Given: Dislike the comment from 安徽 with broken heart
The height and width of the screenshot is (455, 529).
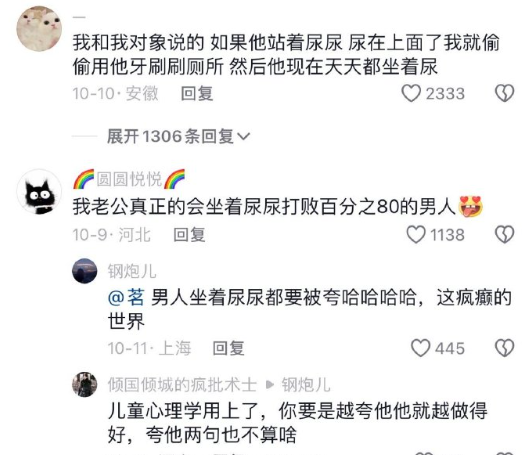Looking at the screenshot, I should pos(504,93).
